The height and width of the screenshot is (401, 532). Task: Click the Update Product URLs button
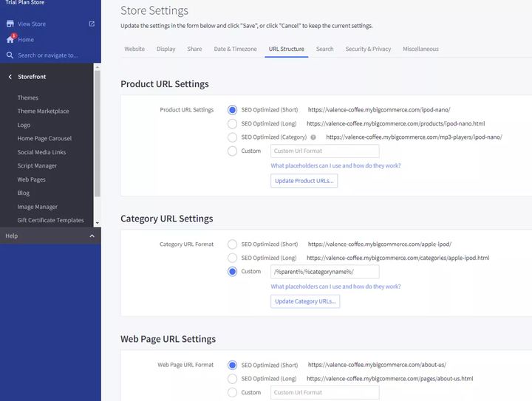tap(304, 181)
